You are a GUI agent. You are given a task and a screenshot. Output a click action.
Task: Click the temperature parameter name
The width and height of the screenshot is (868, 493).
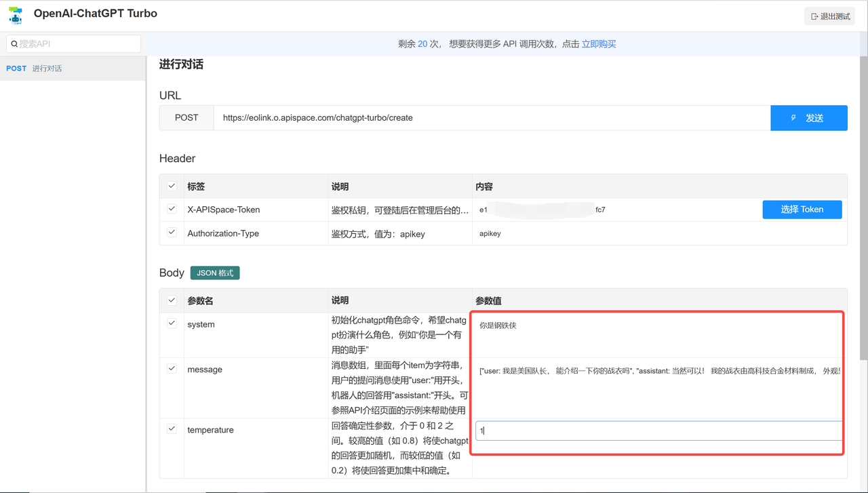pyautogui.click(x=210, y=430)
